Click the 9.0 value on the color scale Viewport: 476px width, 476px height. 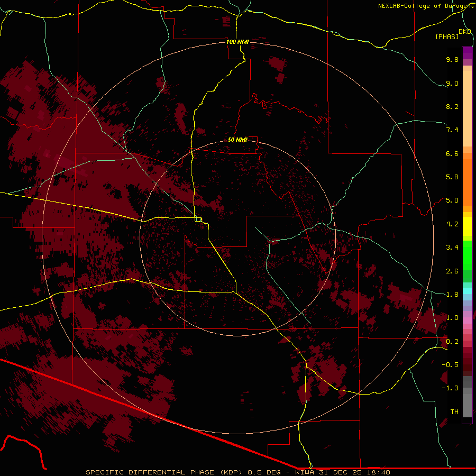[x=452, y=83]
